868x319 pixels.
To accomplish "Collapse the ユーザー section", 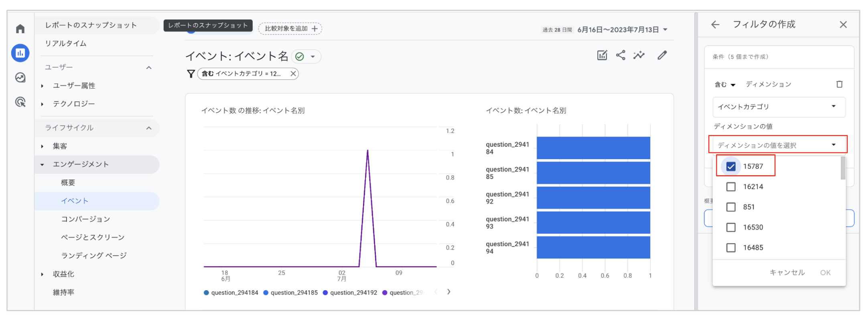I will pos(149,67).
